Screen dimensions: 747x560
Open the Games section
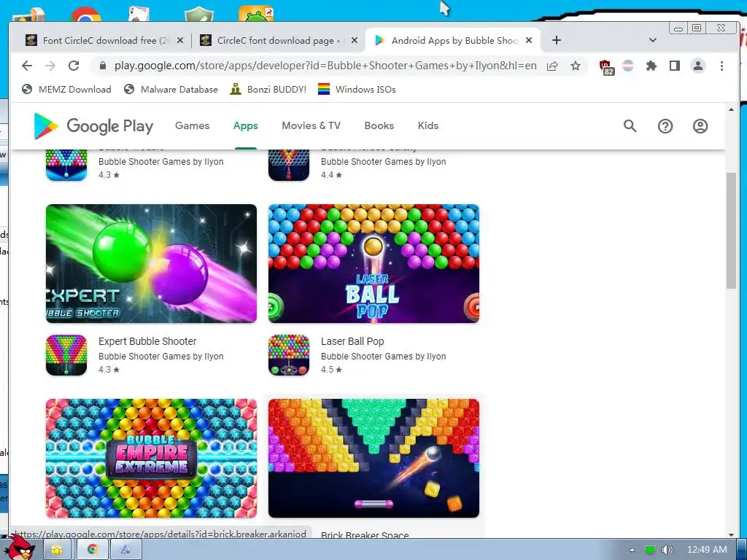tap(192, 125)
